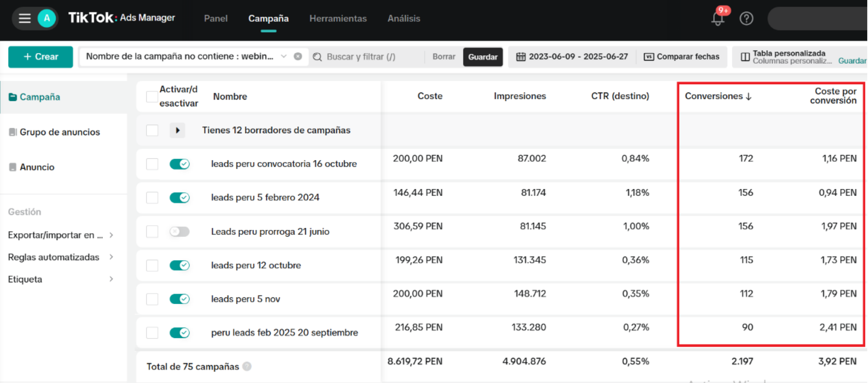Screen dimensions: 868x383
Task: Open the Análisis tab
Action: [x=404, y=18]
